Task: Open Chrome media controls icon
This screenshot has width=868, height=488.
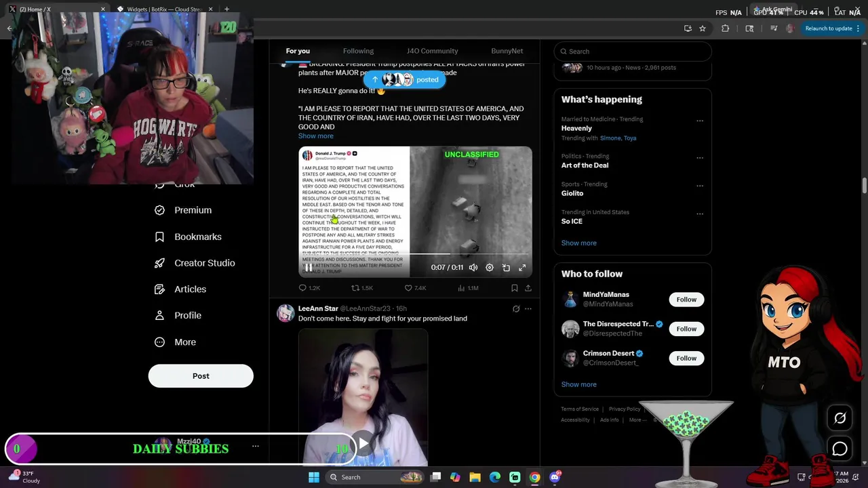Action: point(774,28)
